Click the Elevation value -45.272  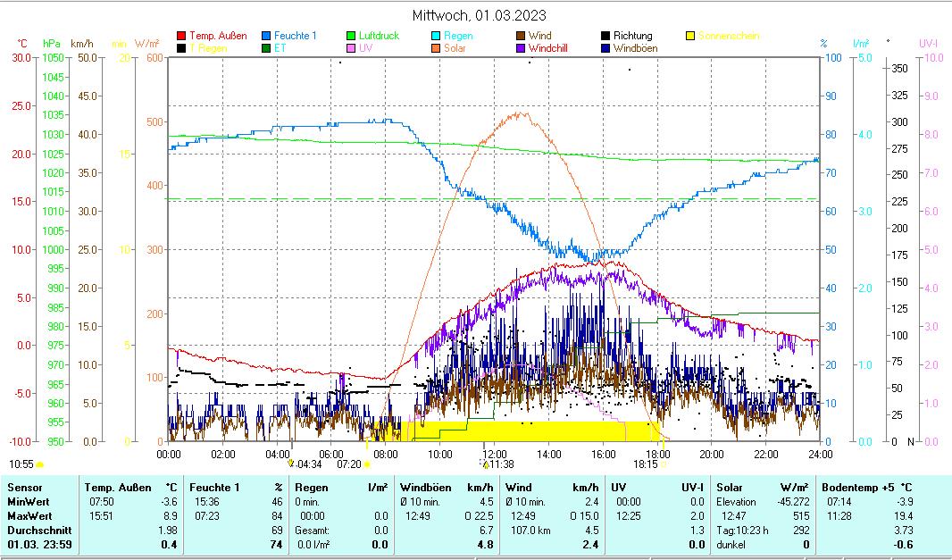click(794, 502)
